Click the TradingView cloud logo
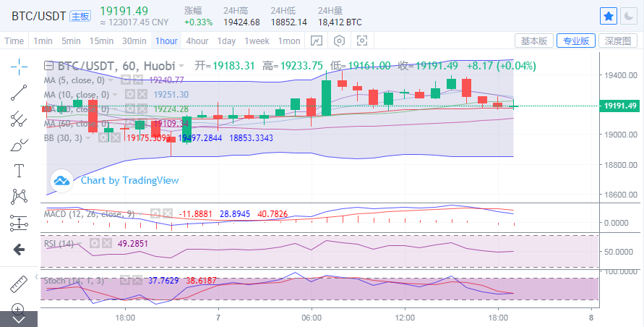This screenshot has height=327, width=644. (x=61, y=181)
